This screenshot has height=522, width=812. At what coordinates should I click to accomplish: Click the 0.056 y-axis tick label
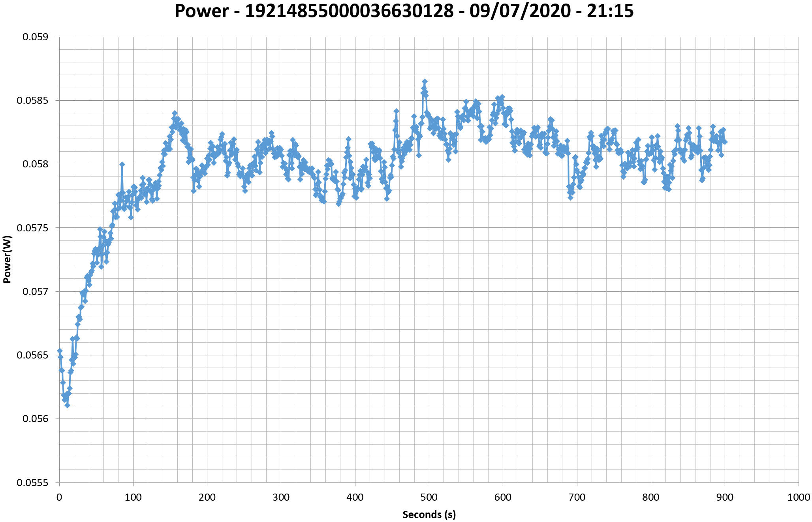pyautogui.click(x=35, y=419)
